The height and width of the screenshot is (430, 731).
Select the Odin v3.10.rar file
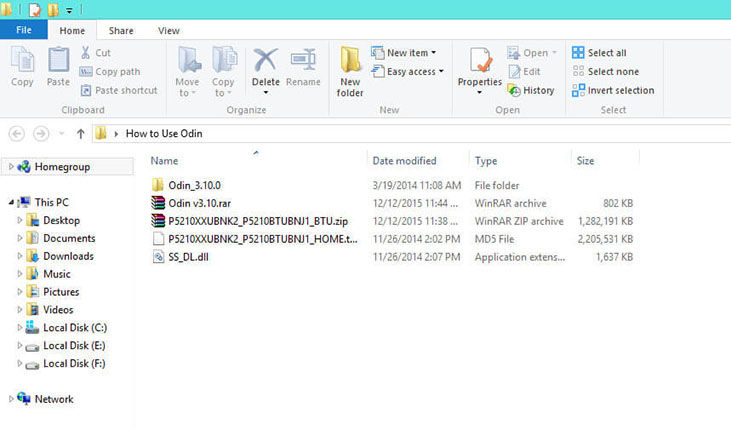(x=199, y=203)
